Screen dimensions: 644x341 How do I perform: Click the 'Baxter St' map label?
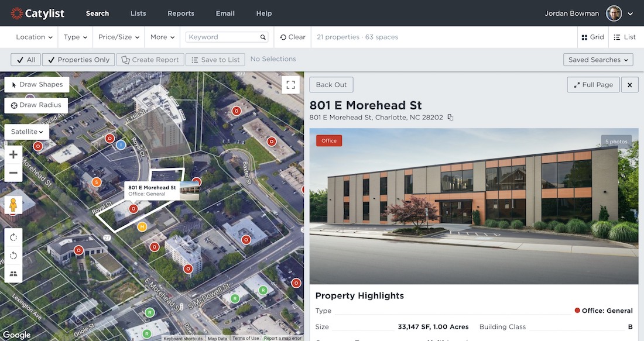[x=246, y=173]
